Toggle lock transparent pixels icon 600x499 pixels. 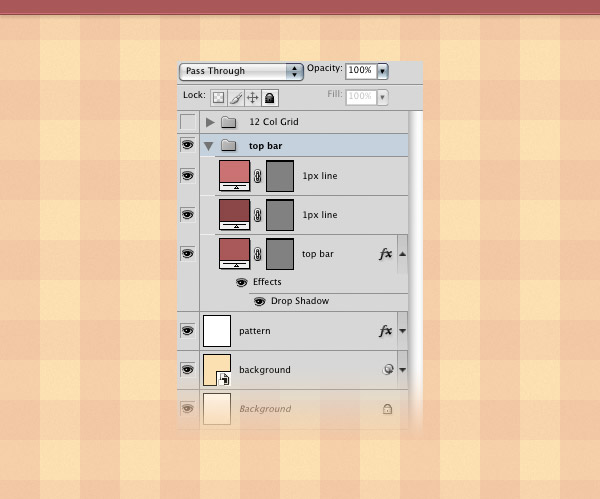(x=218, y=98)
